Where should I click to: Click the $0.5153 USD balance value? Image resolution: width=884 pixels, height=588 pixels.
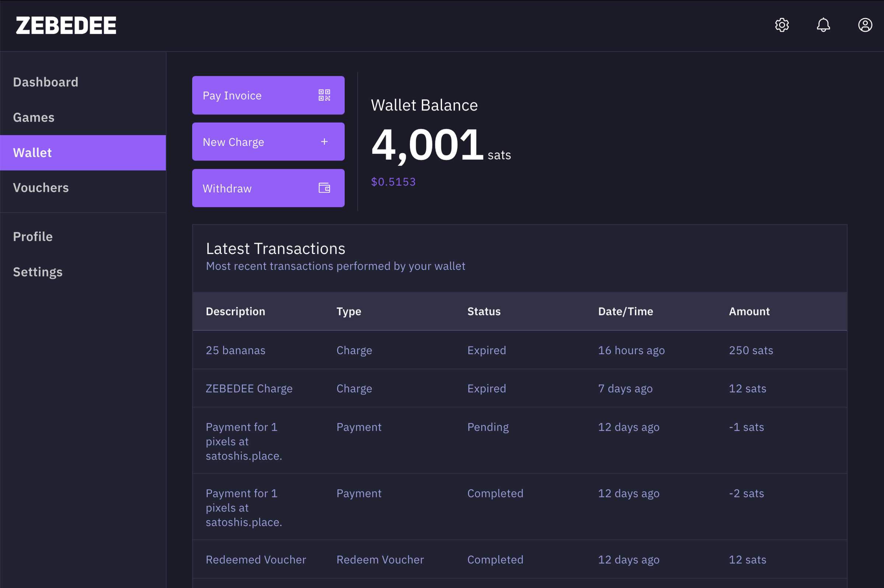[x=393, y=182]
